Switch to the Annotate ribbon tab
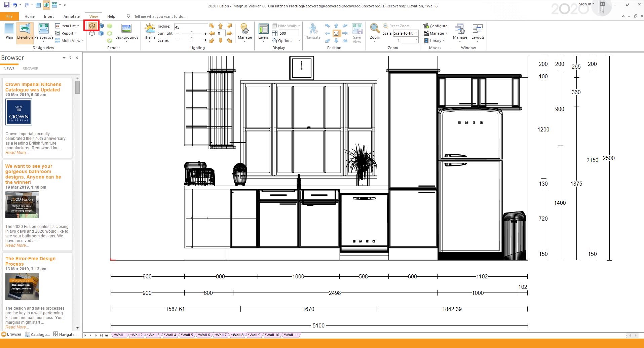 coord(72,16)
